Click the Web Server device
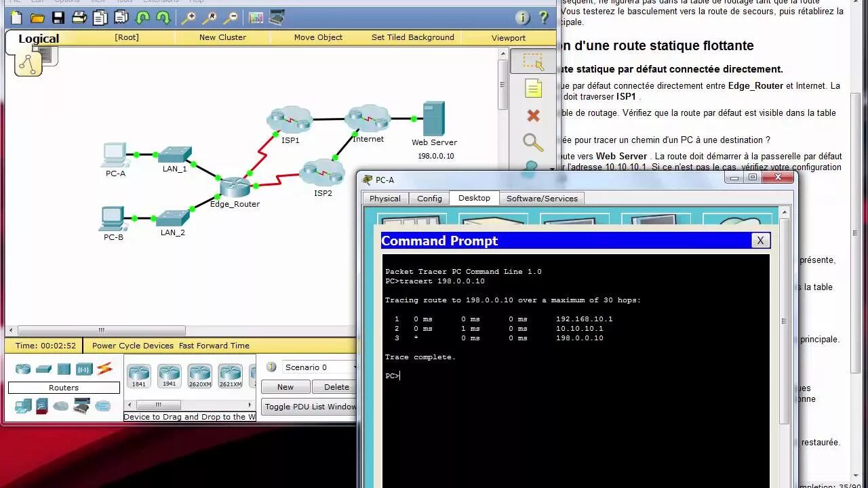 point(433,119)
